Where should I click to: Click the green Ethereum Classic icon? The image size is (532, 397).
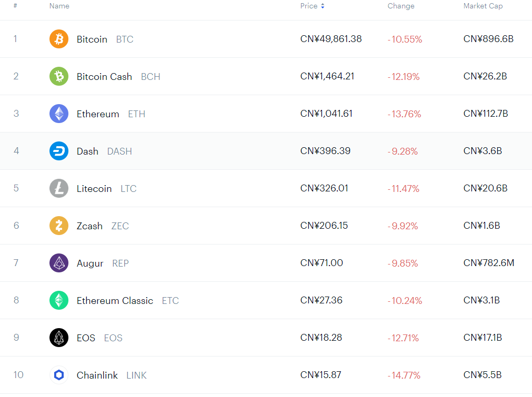(59, 300)
